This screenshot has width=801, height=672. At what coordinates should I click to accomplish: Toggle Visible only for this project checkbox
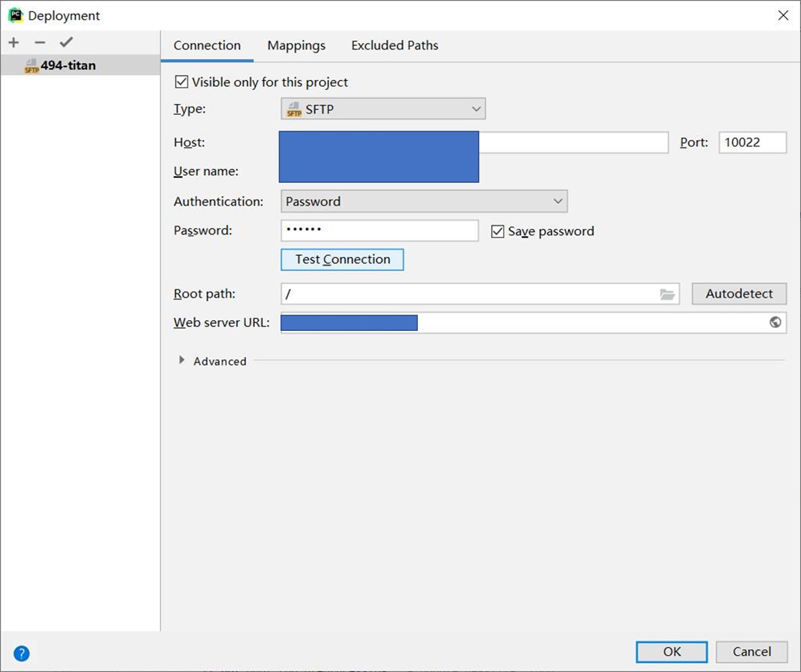tap(182, 82)
